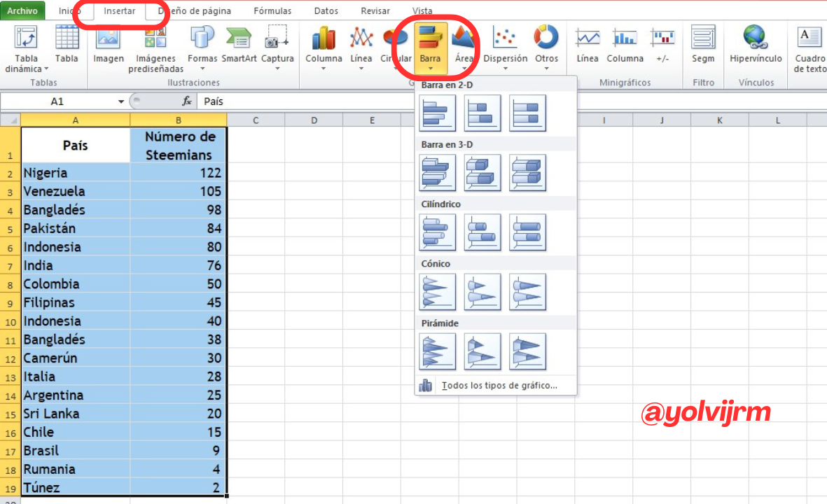Choose 2-D stacked bar chart
827x504 pixels.
[x=482, y=113]
